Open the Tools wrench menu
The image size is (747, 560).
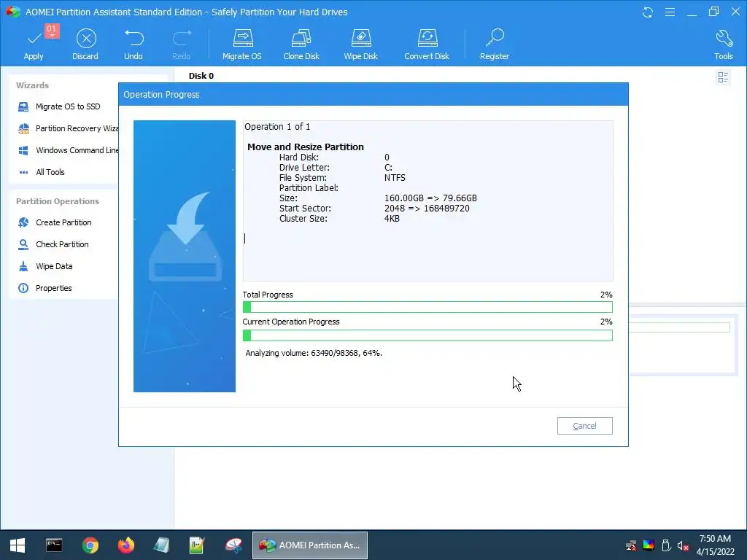pyautogui.click(x=723, y=44)
